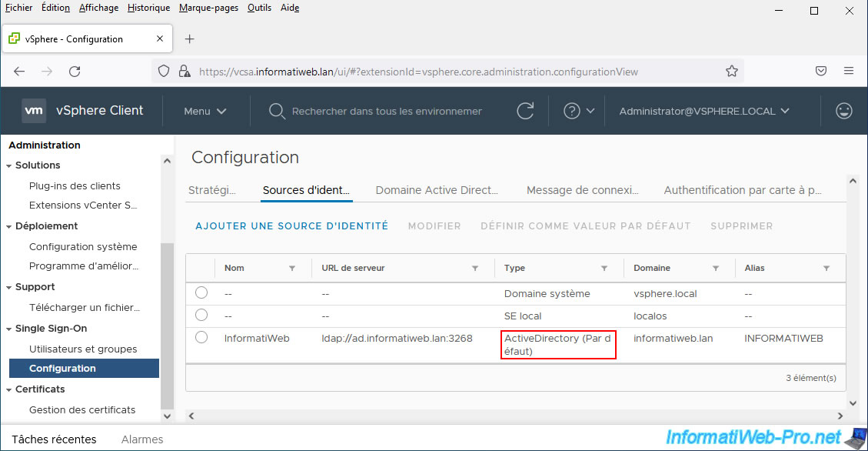Open the help question mark icon

(x=572, y=111)
